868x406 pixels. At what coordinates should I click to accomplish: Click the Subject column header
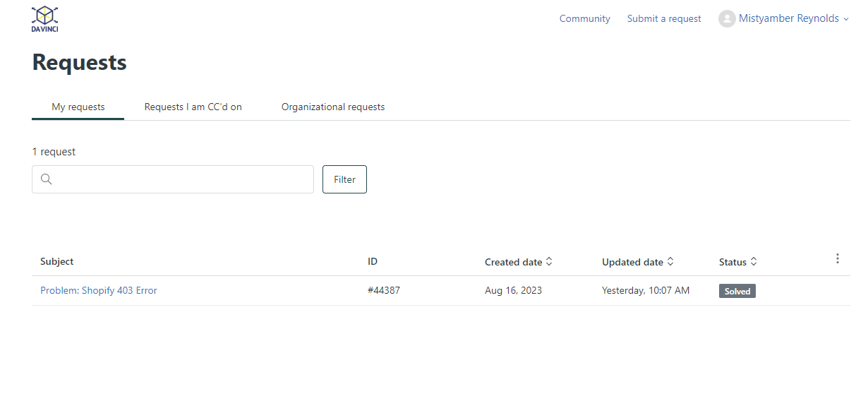coord(57,261)
